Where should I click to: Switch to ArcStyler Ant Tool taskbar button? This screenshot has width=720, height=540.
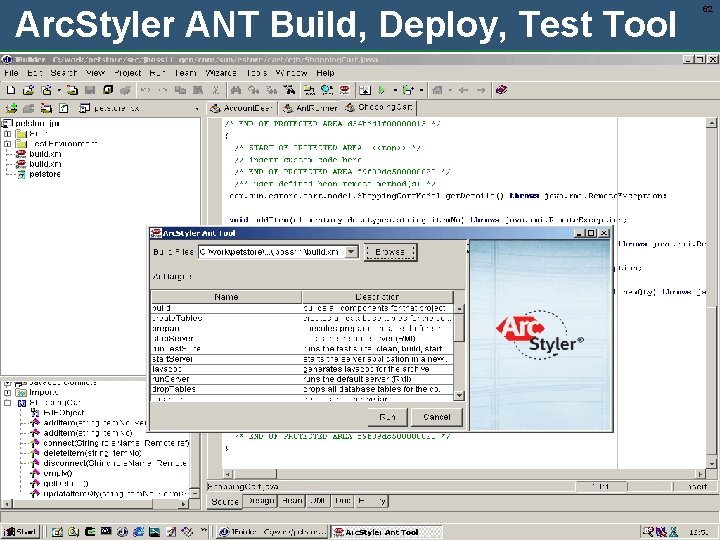click(x=387, y=532)
